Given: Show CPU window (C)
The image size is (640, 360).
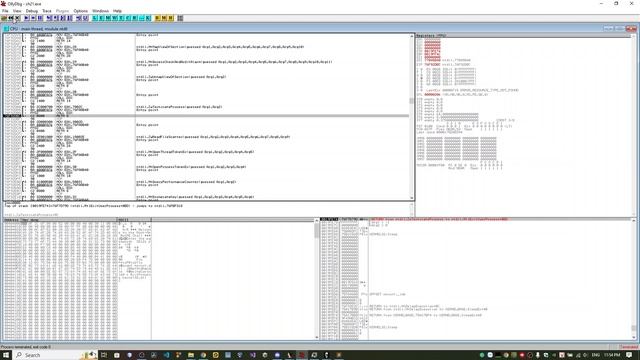Looking at the screenshot, I should pos(128,18).
